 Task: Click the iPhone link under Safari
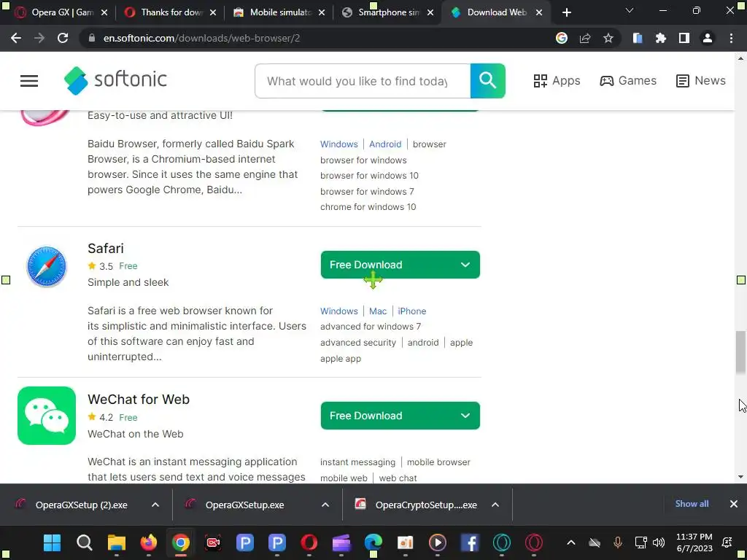point(411,311)
